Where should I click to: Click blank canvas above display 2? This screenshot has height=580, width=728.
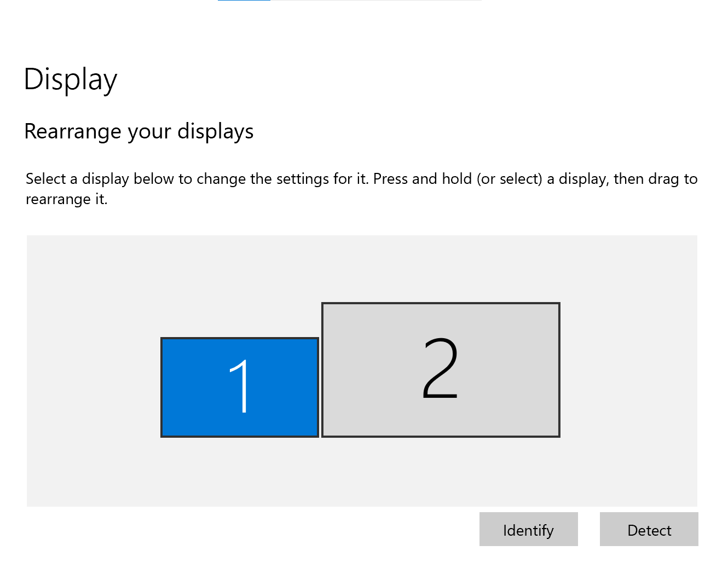(x=441, y=268)
